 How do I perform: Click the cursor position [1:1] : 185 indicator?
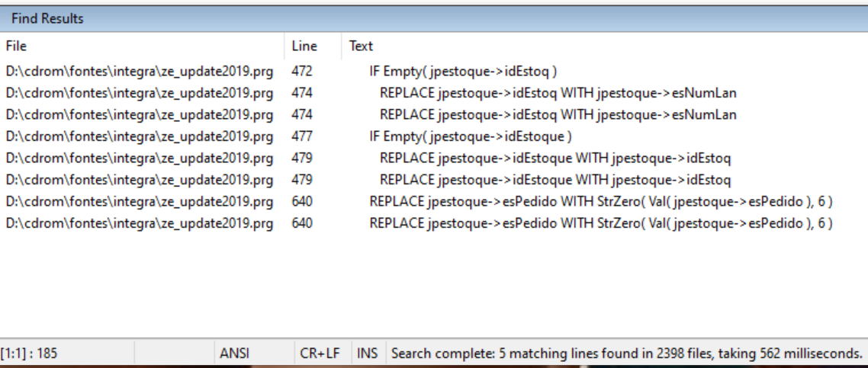(30, 354)
